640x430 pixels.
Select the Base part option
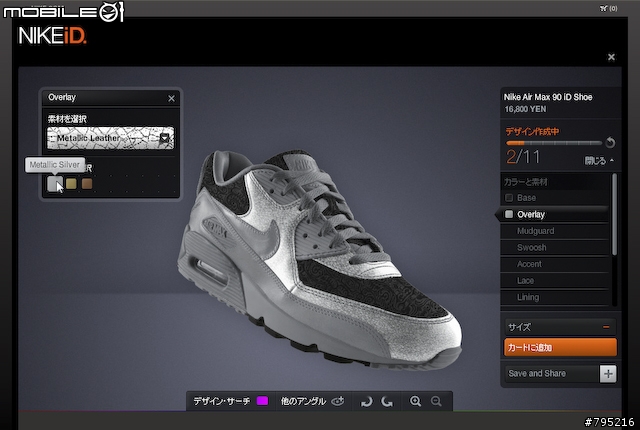(x=555, y=198)
